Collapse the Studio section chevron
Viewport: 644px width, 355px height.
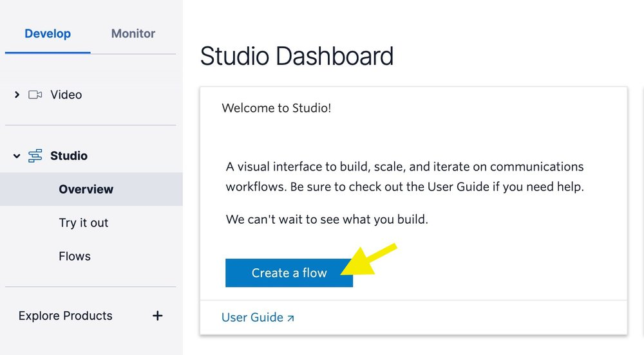point(17,156)
